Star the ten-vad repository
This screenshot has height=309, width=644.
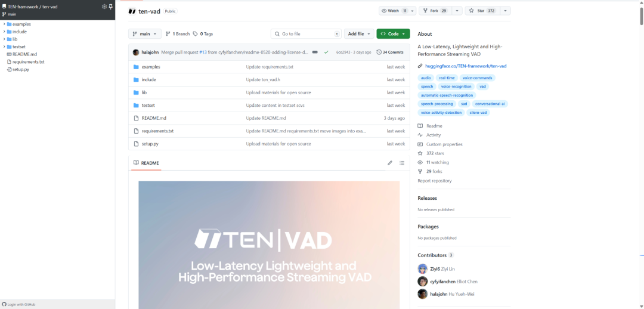[x=482, y=11]
